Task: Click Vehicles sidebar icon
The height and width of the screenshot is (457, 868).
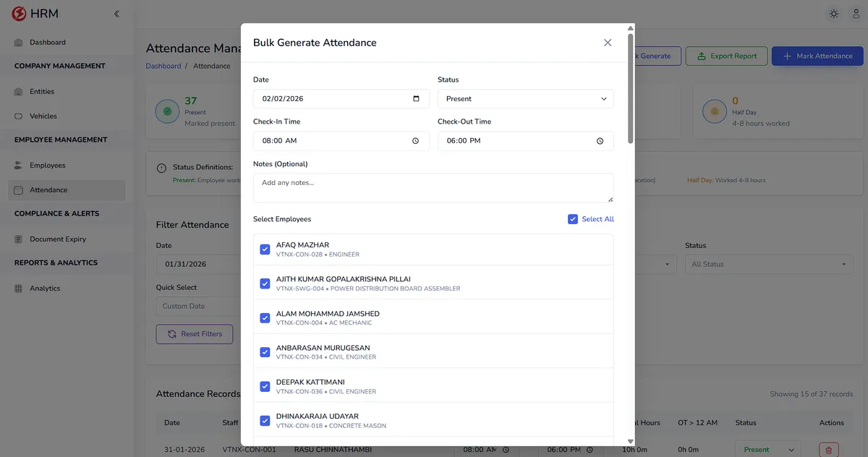Action: (x=19, y=116)
